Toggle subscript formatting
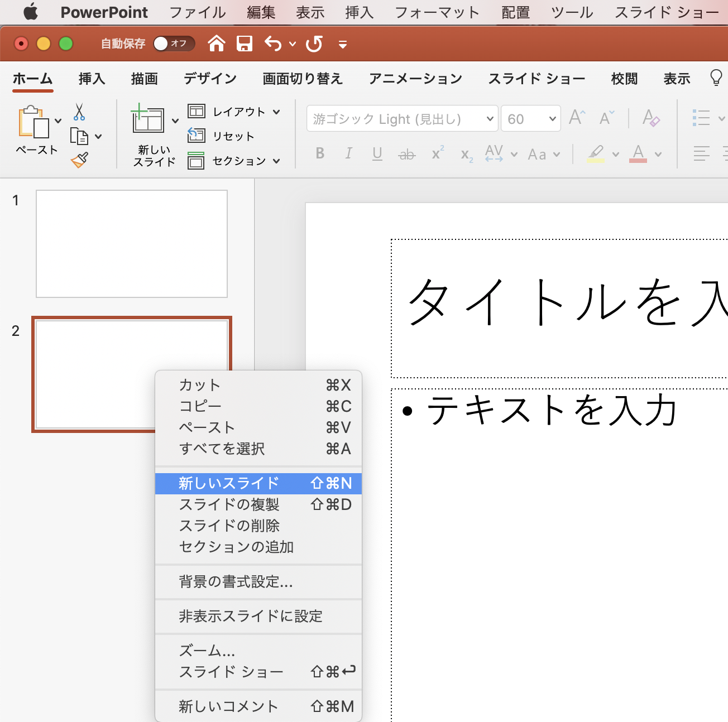Viewport: 728px width, 722px height. [x=467, y=155]
